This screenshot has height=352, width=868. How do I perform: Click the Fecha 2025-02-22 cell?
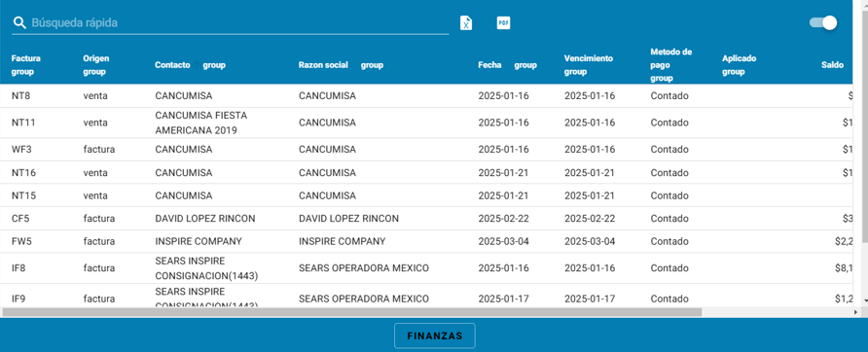[x=503, y=219]
